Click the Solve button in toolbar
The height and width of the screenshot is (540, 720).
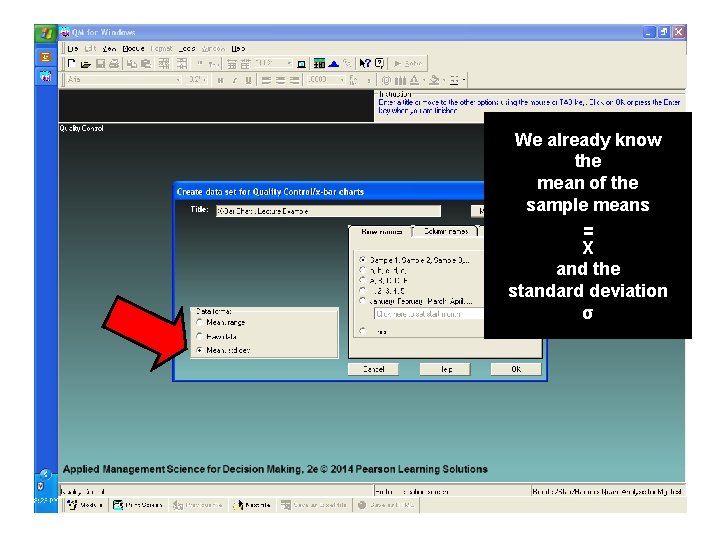408,63
